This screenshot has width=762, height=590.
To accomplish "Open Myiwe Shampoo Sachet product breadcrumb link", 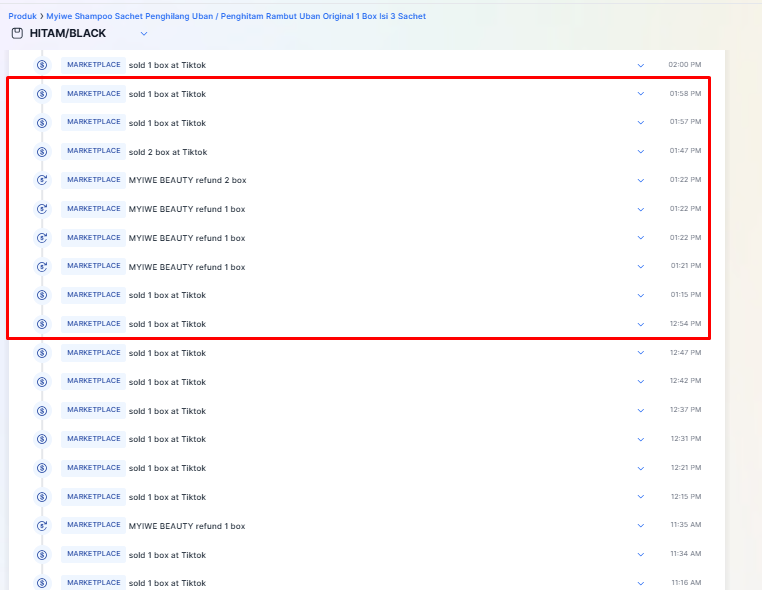I will 236,16.
